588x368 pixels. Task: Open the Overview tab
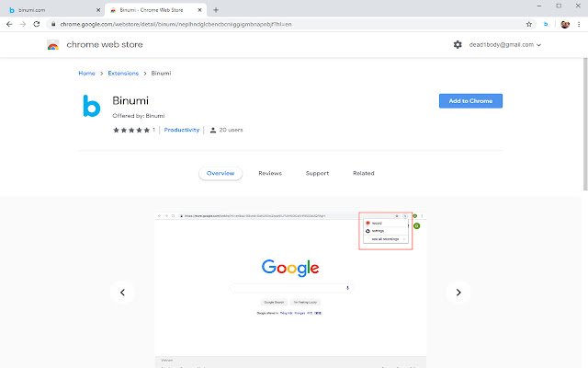[x=220, y=173]
